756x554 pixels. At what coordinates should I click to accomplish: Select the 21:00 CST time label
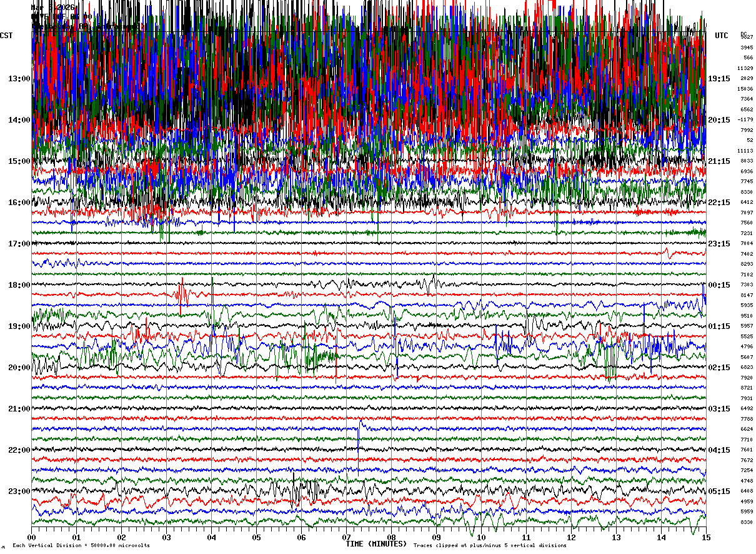pos(19,409)
